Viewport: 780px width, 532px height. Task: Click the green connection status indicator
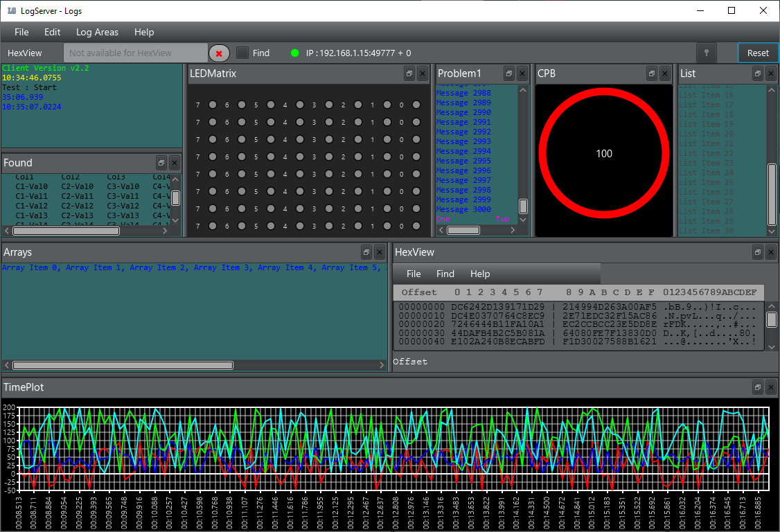[295, 53]
